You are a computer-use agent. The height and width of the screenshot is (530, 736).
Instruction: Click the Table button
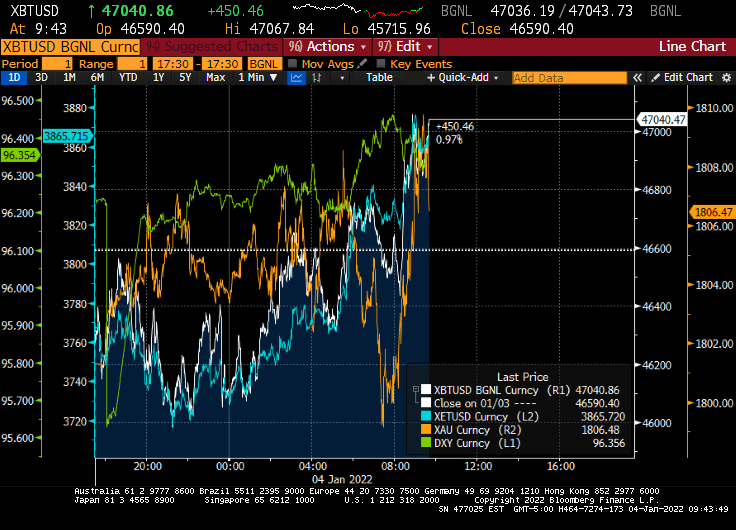point(379,78)
